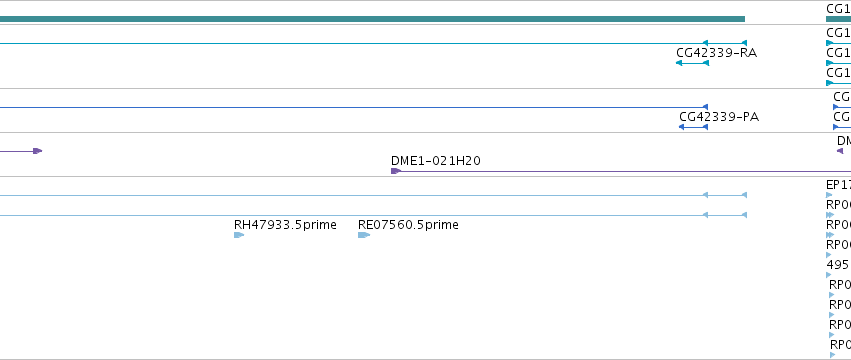Click the light blue exon pair, lower line
Image resolution: width=851 pixels, height=360 pixels.
pyautogui.click(x=725, y=215)
